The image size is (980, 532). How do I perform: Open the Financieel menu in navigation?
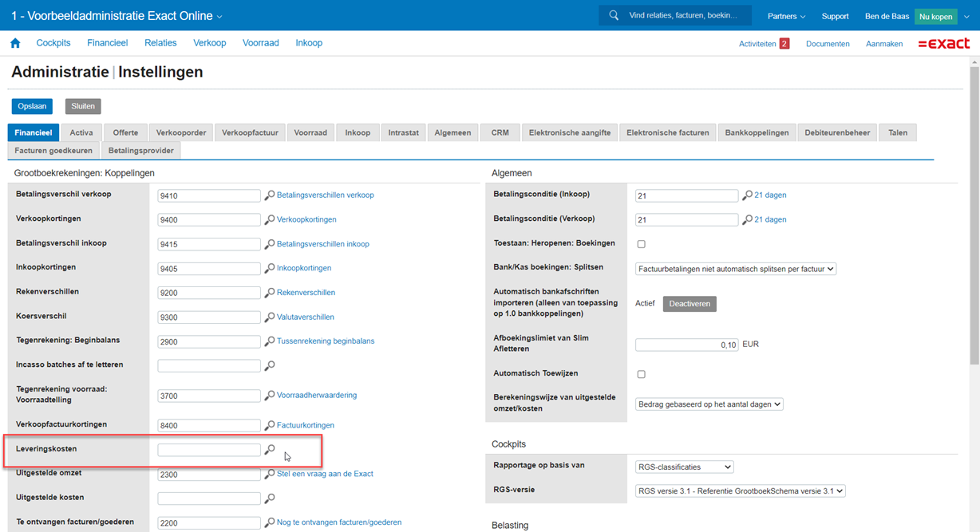coord(107,43)
